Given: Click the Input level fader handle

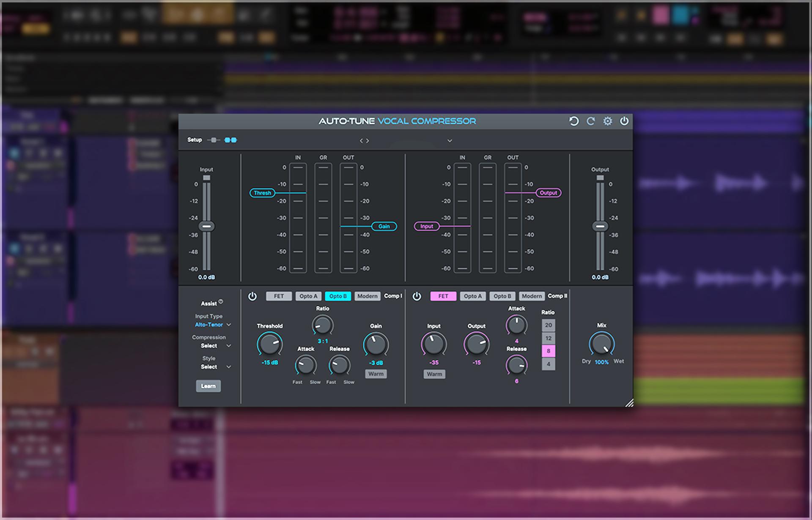Looking at the screenshot, I should (206, 226).
